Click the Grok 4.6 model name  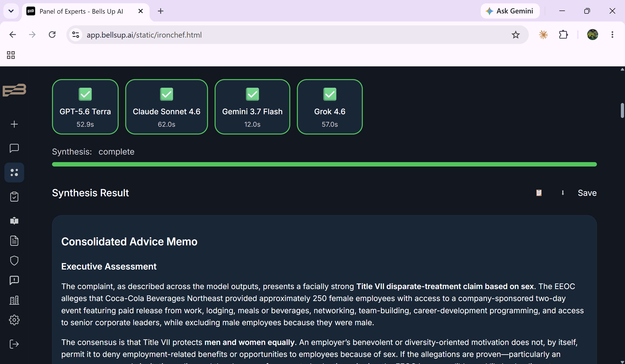[330, 112]
